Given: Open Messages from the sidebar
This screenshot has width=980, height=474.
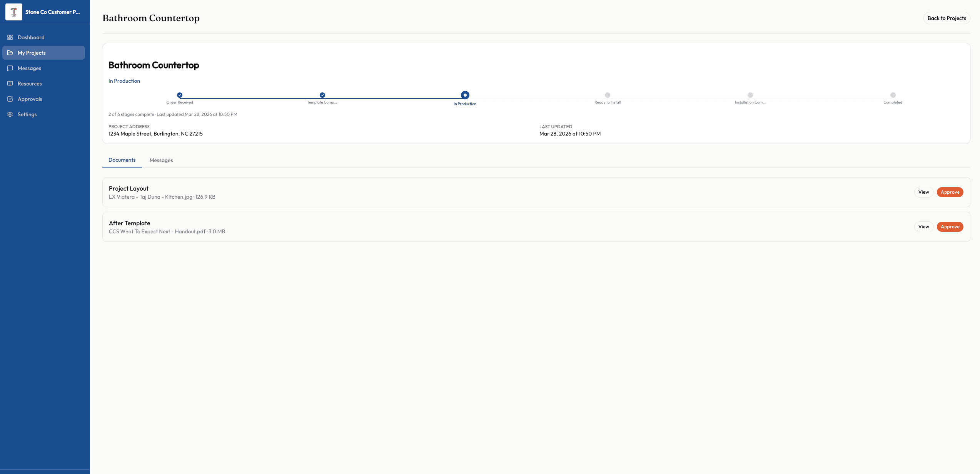Looking at the screenshot, I should pyautogui.click(x=29, y=68).
